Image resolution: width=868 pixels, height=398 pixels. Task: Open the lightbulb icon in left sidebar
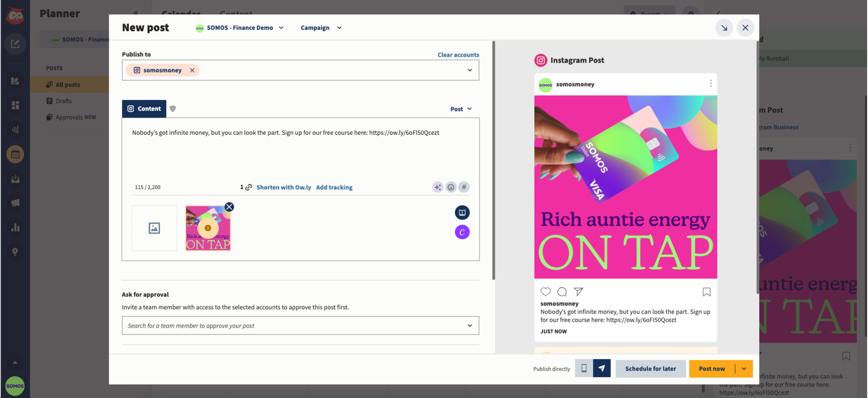pos(15,252)
